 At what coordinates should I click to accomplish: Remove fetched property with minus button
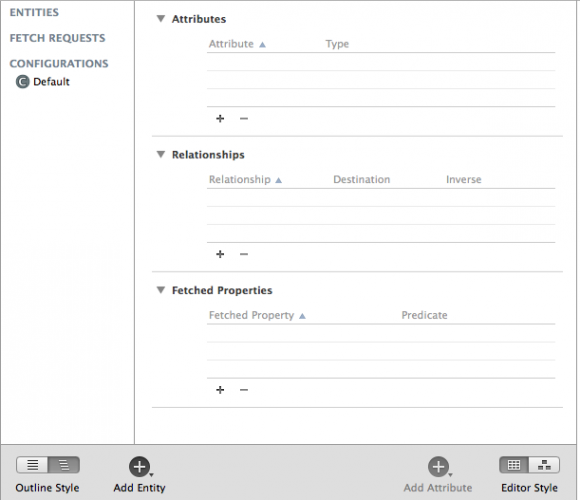244,390
